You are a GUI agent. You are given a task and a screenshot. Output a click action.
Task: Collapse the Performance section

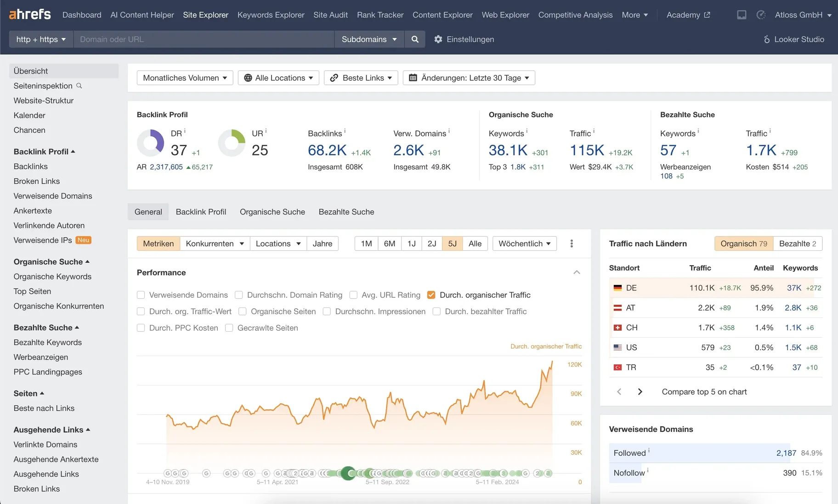(577, 272)
